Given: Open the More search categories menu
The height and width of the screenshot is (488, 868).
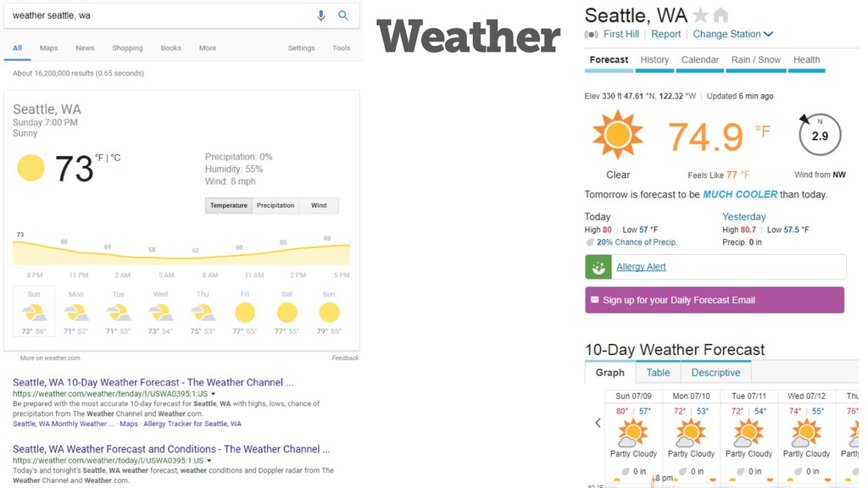Looking at the screenshot, I should [x=208, y=48].
